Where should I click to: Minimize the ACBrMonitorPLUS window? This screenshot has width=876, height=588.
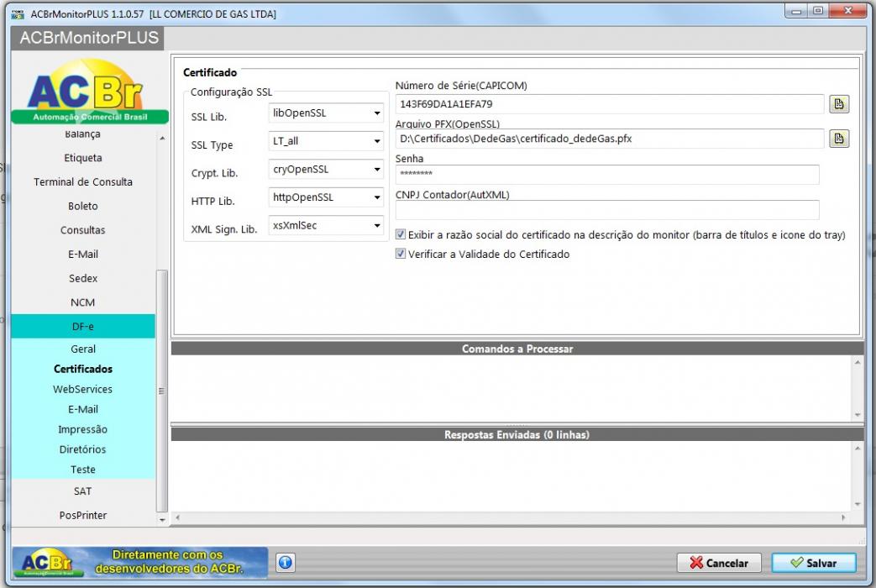point(796,11)
